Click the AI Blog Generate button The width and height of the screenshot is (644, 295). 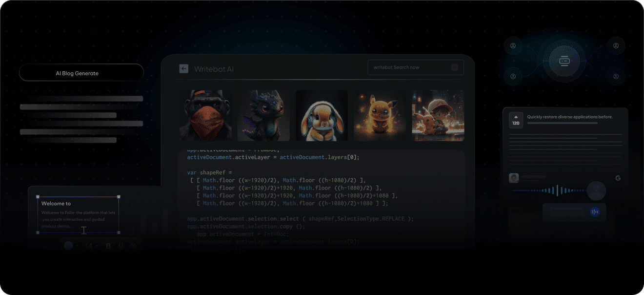pyautogui.click(x=81, y=73)
